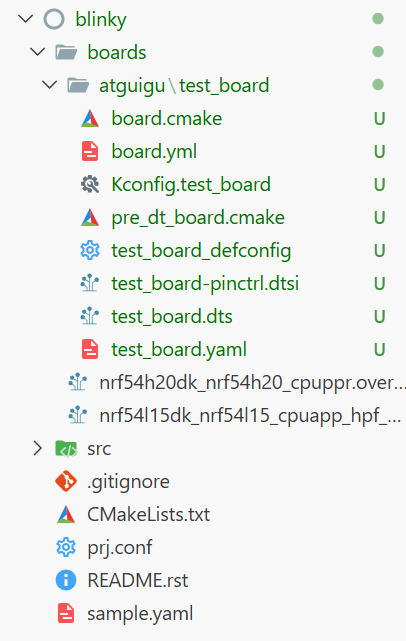Click the devicetree icon of test_board-pinctrl.dtsi
Viewport: 406px width, 641px height.
coord(90,283)
